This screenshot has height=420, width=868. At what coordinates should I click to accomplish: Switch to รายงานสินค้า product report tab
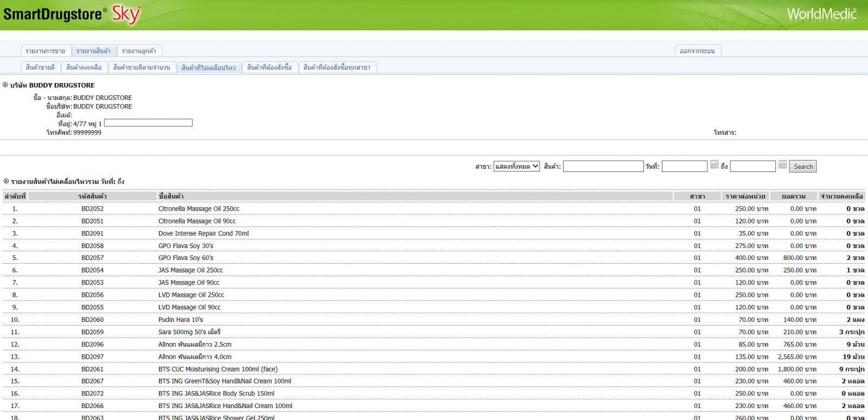tap(93, 51)
